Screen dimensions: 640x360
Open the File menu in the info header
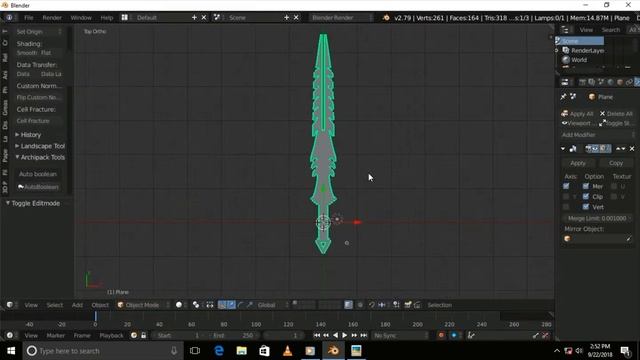29,18
